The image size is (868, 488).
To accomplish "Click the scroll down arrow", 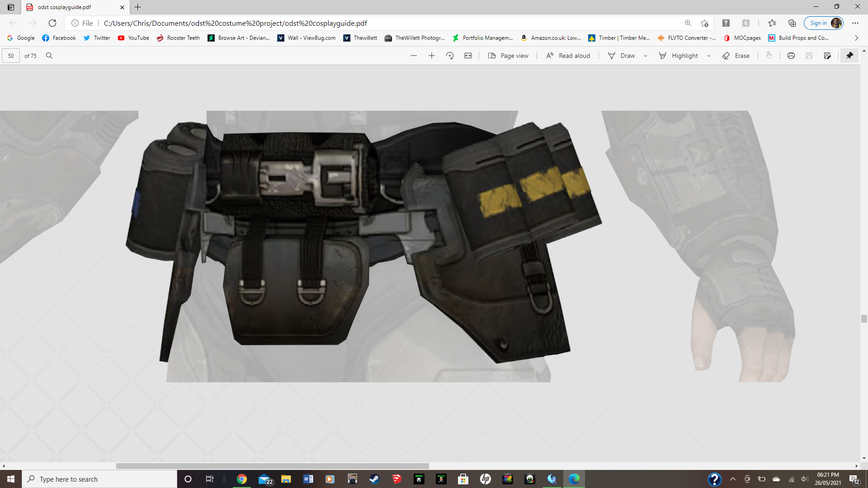I will coord(864,458).
